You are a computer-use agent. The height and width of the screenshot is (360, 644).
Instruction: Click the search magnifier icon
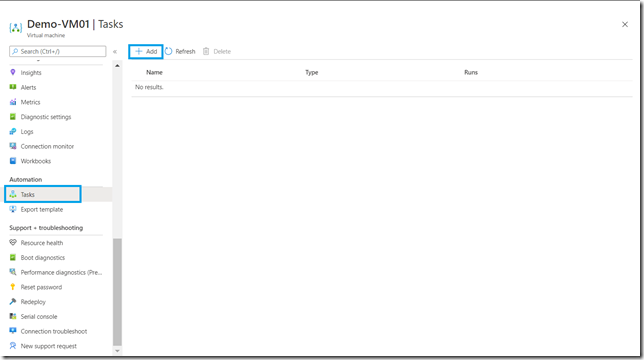click(15, 51)
